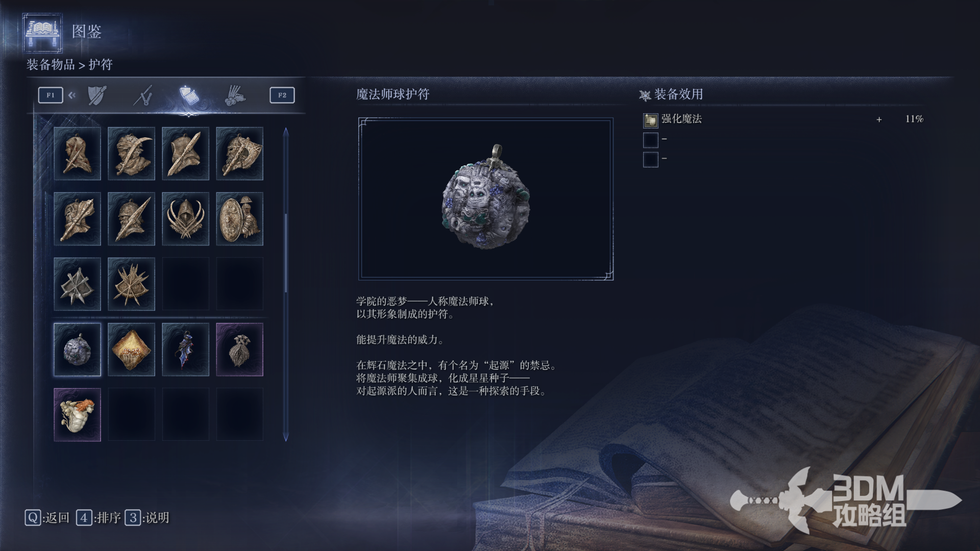Open the shield and sword equipment tab

pyautogui.click(x=97, y=95)
